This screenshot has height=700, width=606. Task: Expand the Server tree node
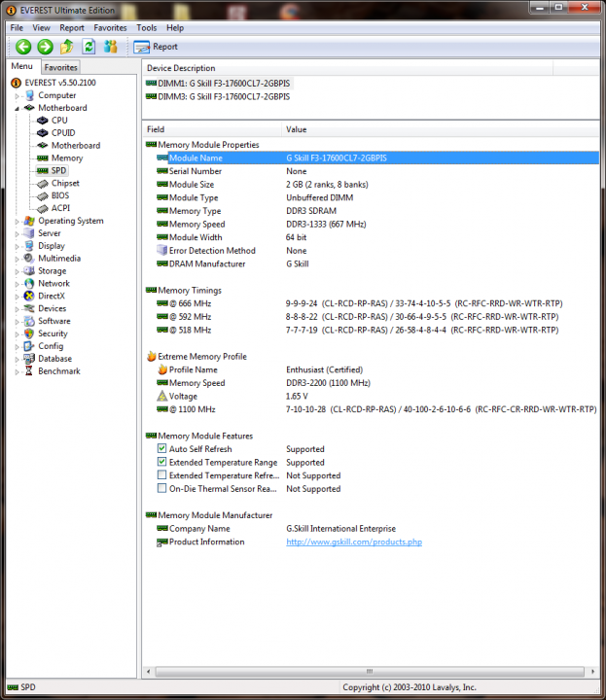(x=17, y=233)
